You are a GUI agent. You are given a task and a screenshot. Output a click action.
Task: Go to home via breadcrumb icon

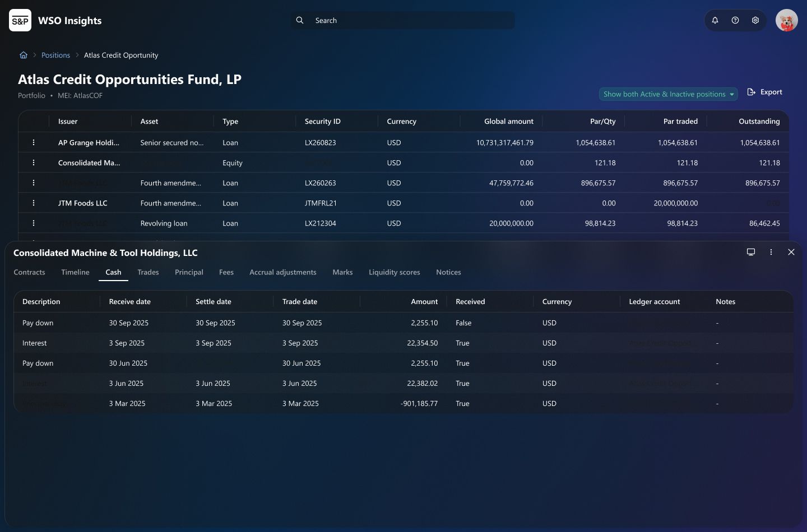(24, 55)
